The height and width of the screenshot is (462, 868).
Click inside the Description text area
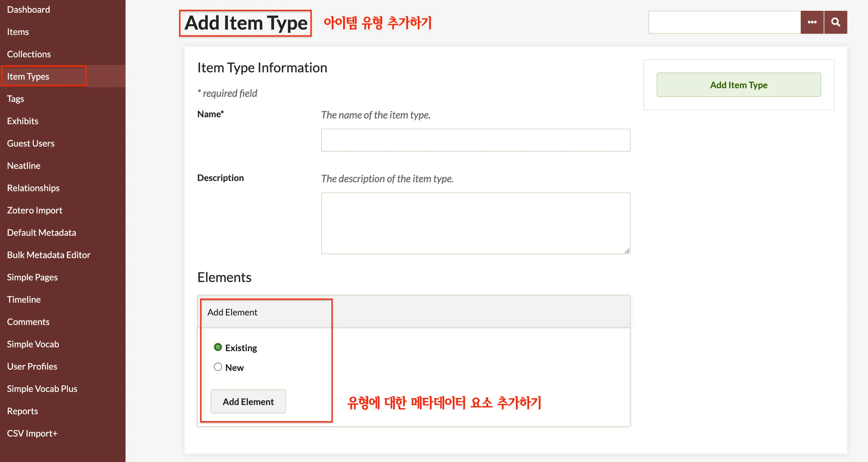[475, 223]
